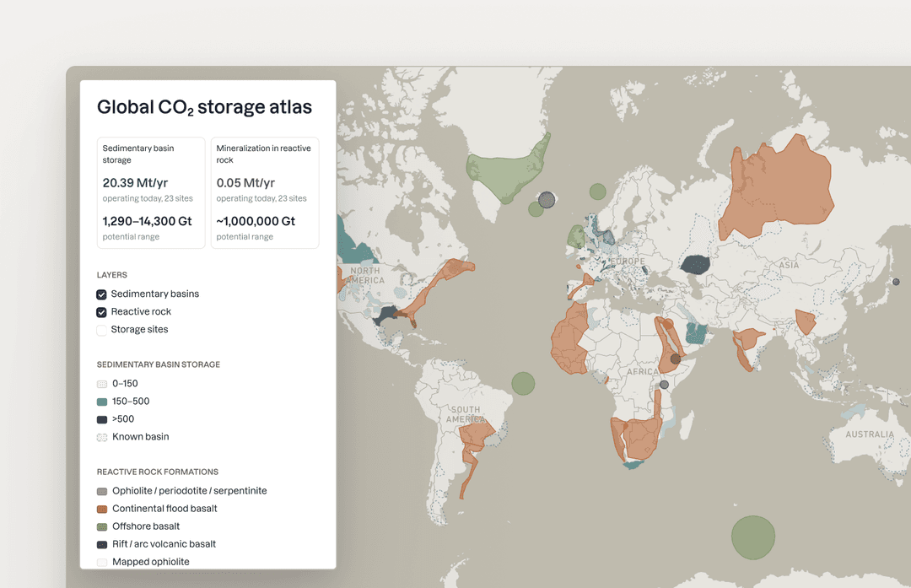The height and width of the screenshot is (588, 911).
Task: Click the Ophiolite / peridotite / serpentinite swatch
Action: point(102,492)
